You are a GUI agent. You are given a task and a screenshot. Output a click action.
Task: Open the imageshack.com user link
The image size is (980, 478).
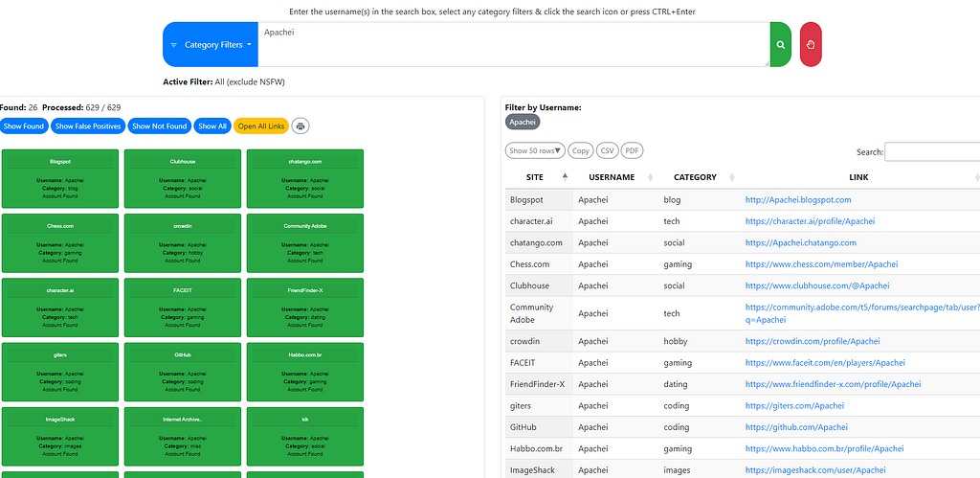click(x=815, y=470)
